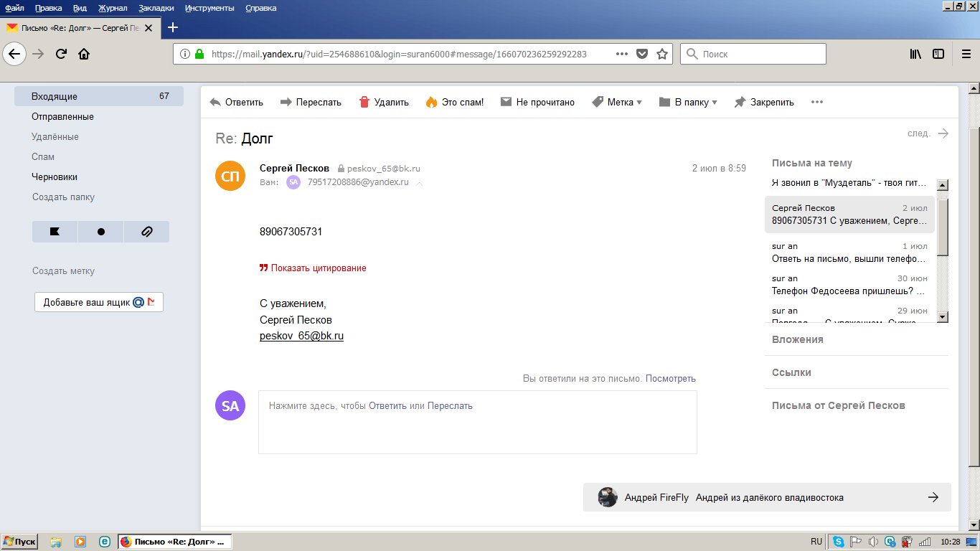The height and width of the screenshot is (551, 980).
Task: Filter unread messages with the dot icon
Action: (x=100, y=232)
